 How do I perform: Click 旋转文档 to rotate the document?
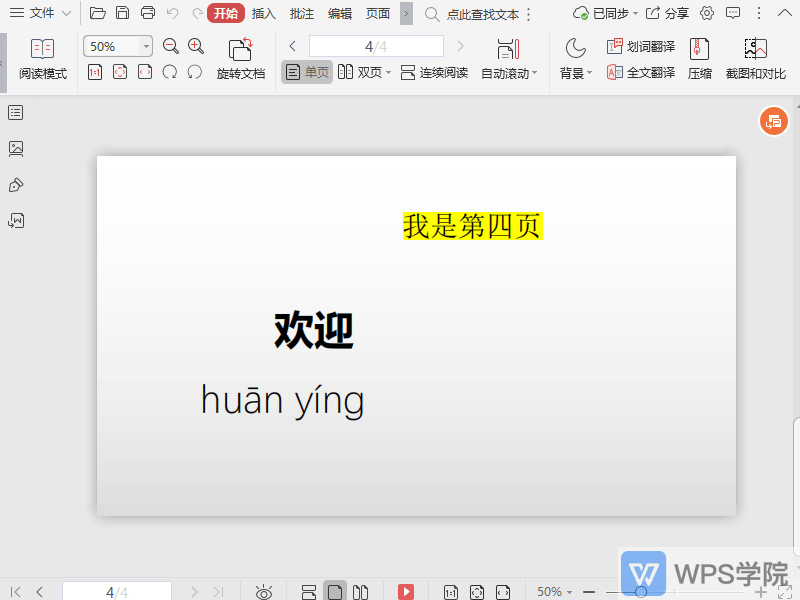[241, 58]
